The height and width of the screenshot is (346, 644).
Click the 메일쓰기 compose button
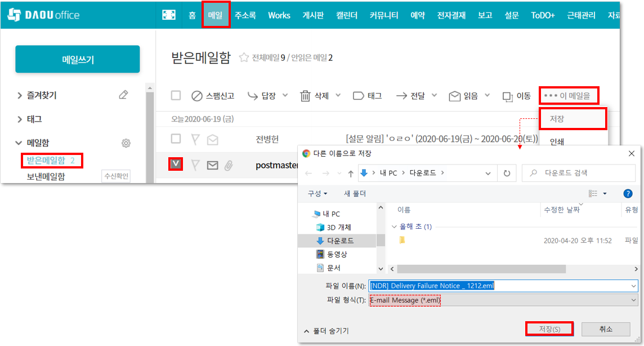point(77,60)
